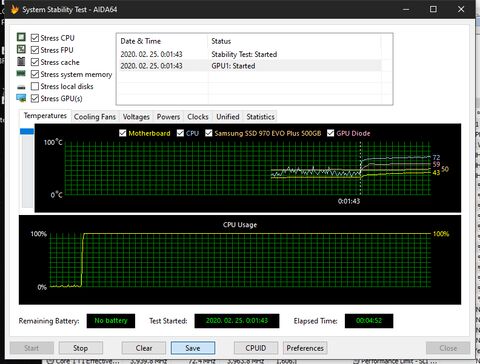
Task: Minimize the System Stability Test window
Action: tap(406, 9)
